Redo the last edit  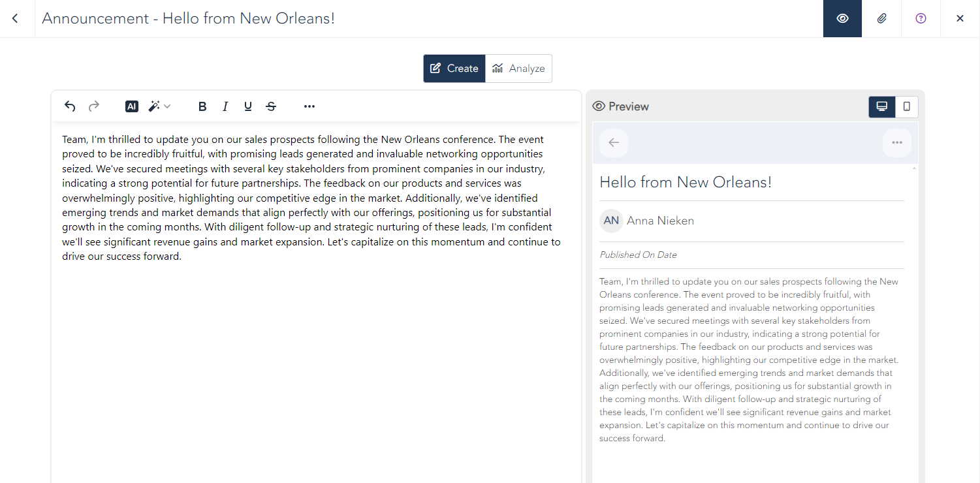94,106
